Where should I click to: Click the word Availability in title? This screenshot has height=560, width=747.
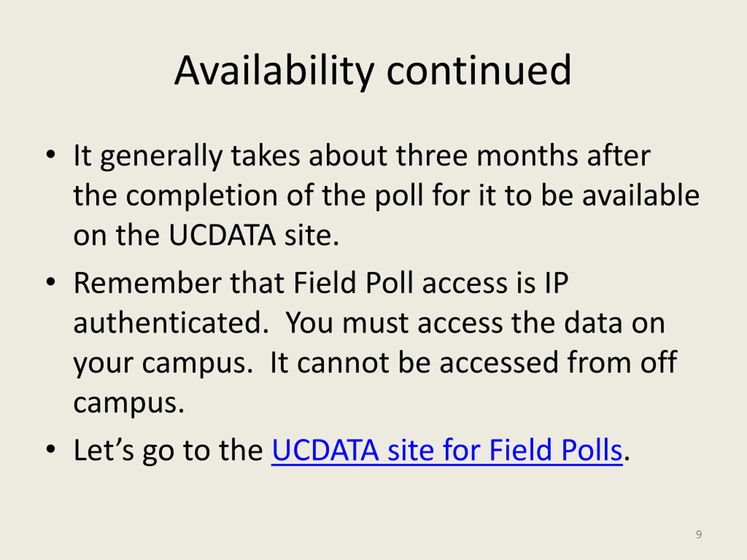[x=275, y=71]
